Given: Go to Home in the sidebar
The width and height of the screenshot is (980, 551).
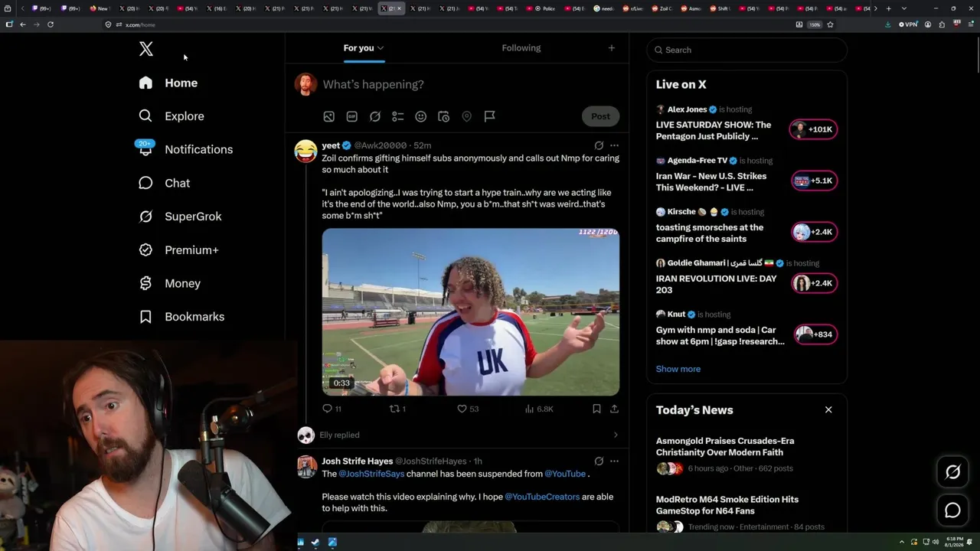Looking at the screenshot, I should [168, 83].
